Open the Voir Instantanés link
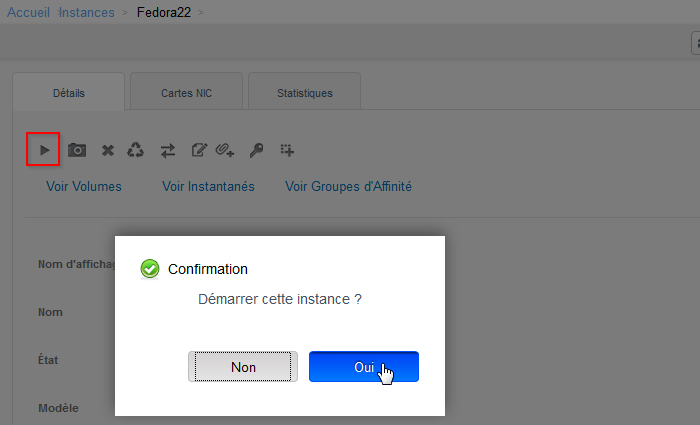The image size is (700, 425). pyautogui.click(x=208, y=186)
